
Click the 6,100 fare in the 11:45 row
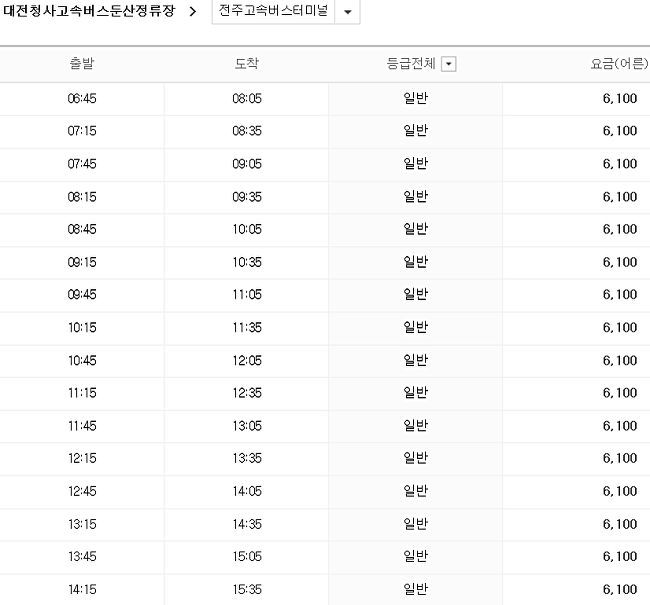620,425
